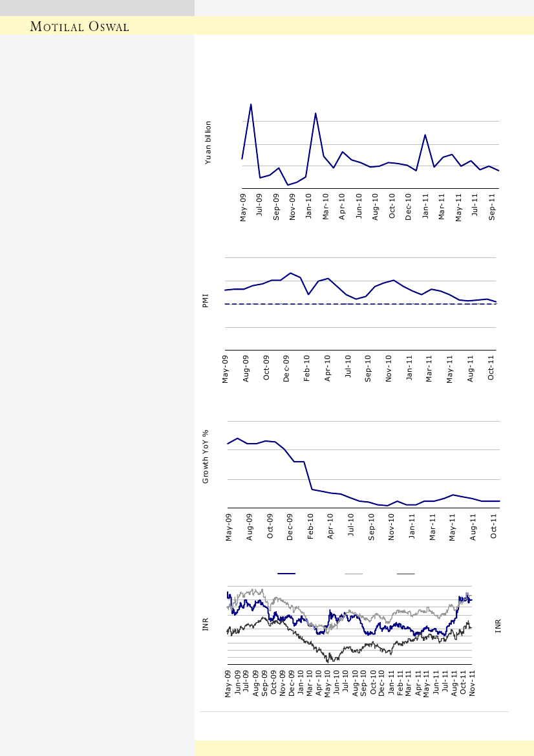Screen dimensions: 534x756
Task: Click the left 'INR' axis label
Action: (x=206, y=625)
